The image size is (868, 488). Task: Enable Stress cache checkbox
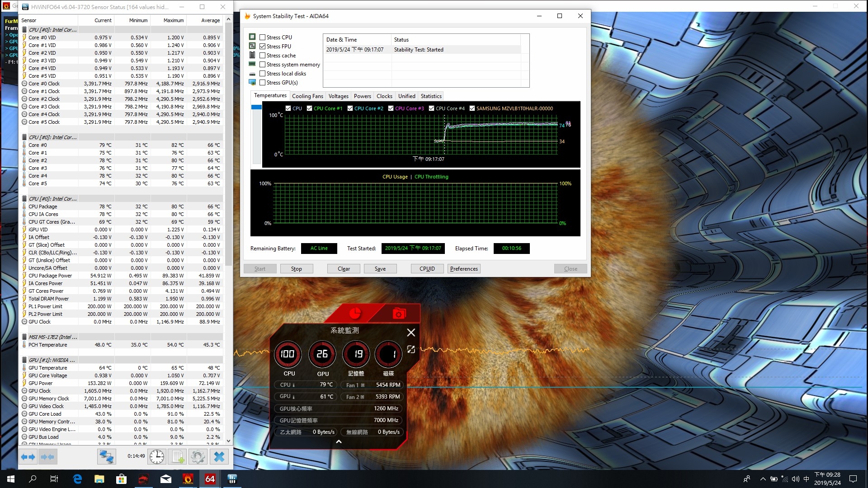pyautogui.click(x=262, y=56)
